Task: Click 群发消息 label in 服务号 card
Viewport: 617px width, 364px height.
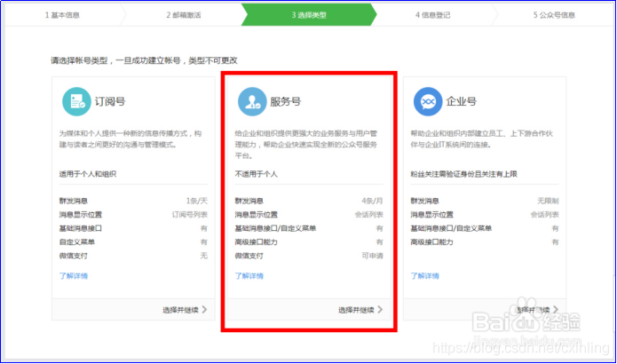Action: (249, 201)
